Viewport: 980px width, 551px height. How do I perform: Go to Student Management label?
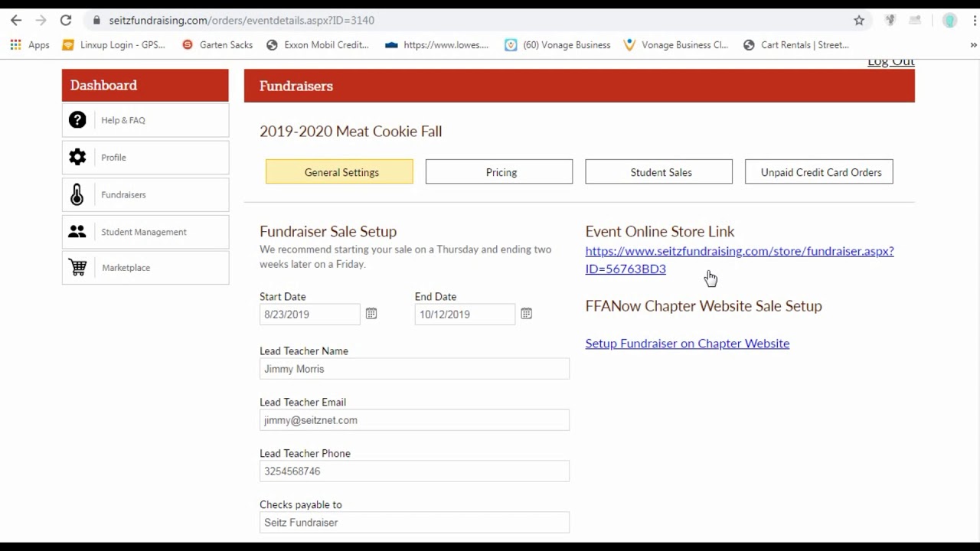pyautogui.click(x=144, y=232)
